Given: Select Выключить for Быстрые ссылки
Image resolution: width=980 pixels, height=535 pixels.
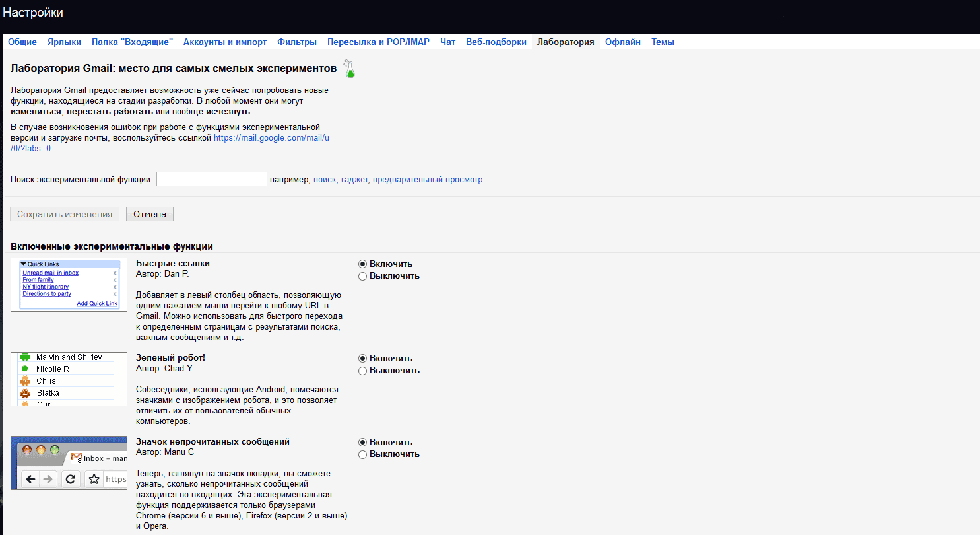Looking at the screenshot, I should 362,276.
